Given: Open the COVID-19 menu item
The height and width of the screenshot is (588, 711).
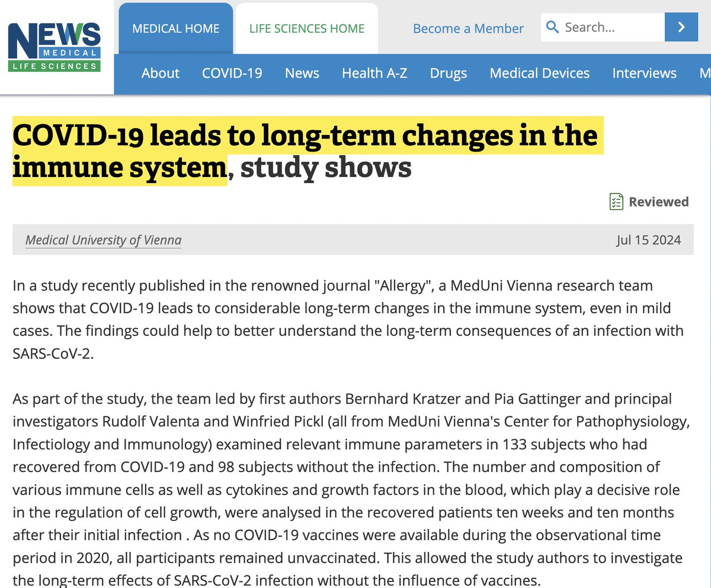Looking at the screenshot, I should [232, 73].
